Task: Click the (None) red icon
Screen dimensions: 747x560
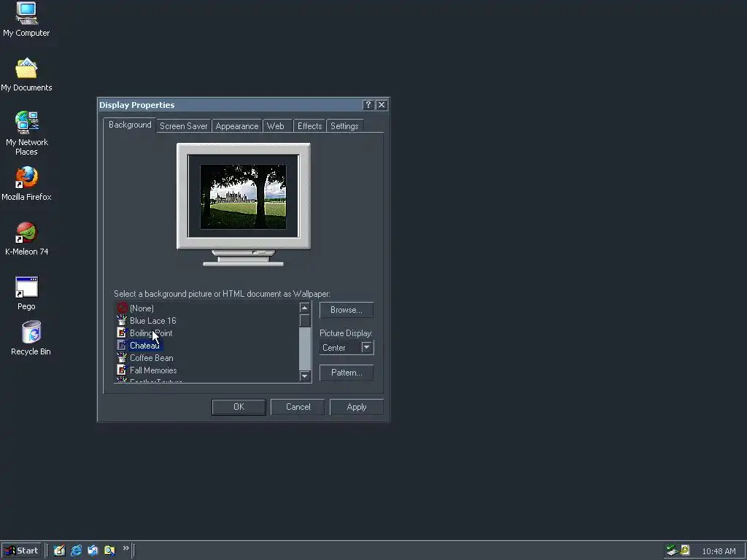Action: 122,308
